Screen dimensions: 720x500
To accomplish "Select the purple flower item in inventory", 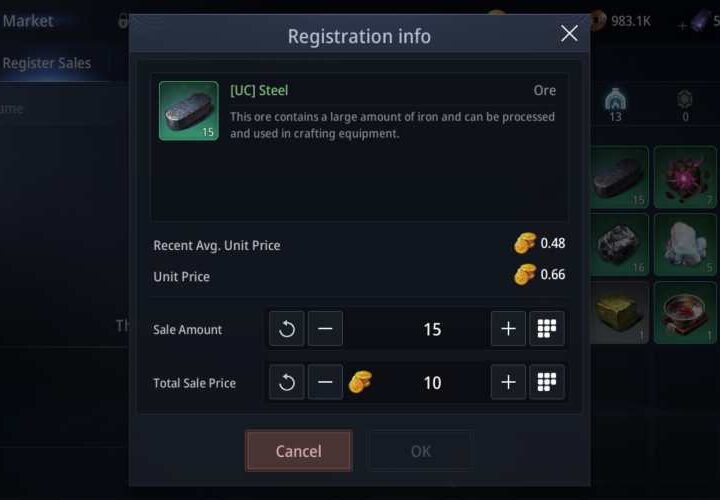I will click(685, 177).
